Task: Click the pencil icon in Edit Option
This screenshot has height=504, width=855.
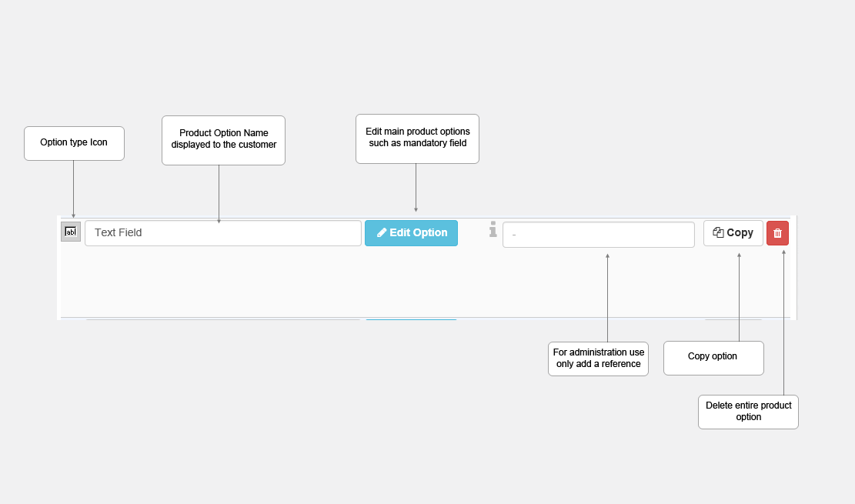Action: coord(382,233)
